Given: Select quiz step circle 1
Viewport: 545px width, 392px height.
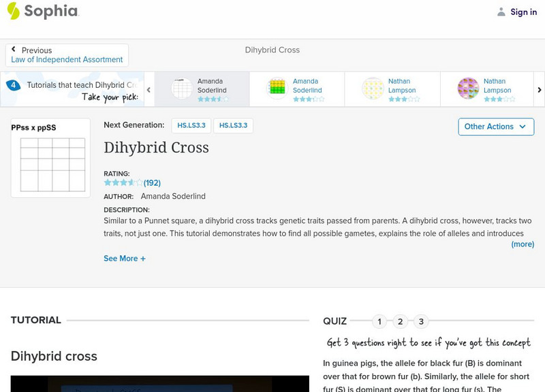Looking at the screenshot, I should point(379,321).
